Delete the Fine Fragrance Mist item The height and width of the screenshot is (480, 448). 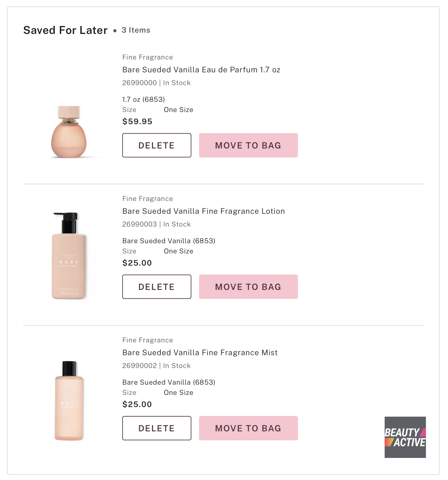pos(157,428)
